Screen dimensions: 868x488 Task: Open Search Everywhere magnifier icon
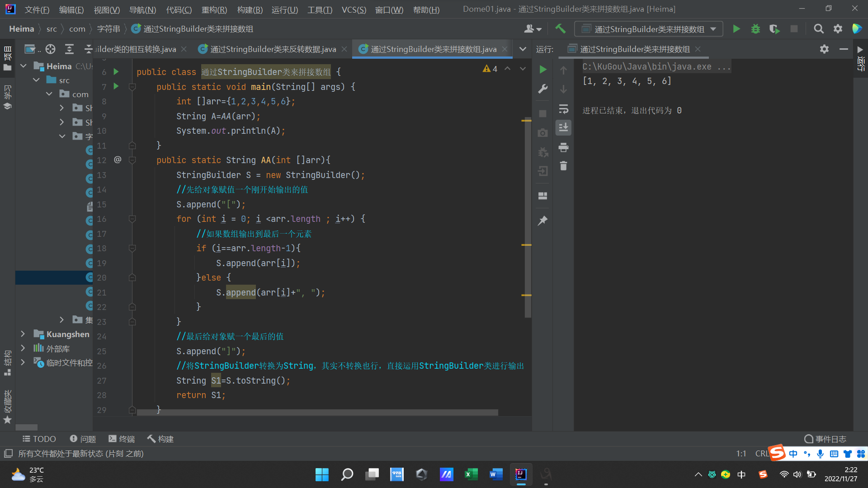tap(818, 29)
